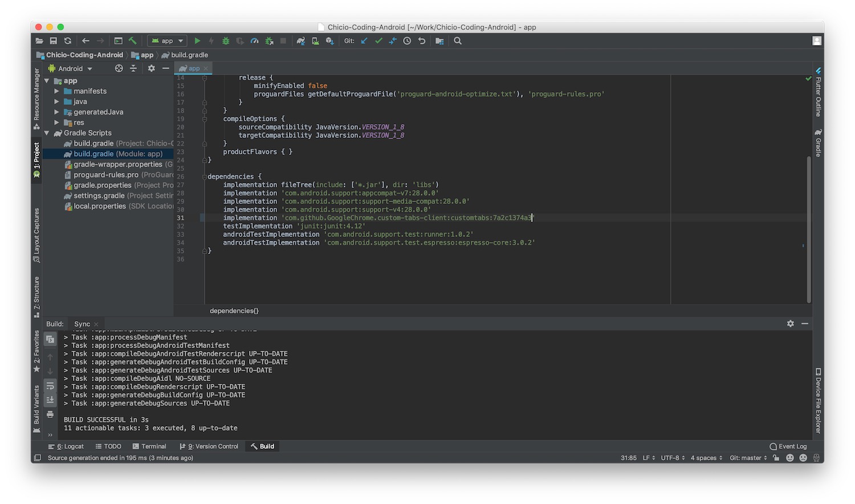This screenshot has height=504, width=855.
Task: Collapse the Gradle Scripts node
Action: tap(47, 133)
